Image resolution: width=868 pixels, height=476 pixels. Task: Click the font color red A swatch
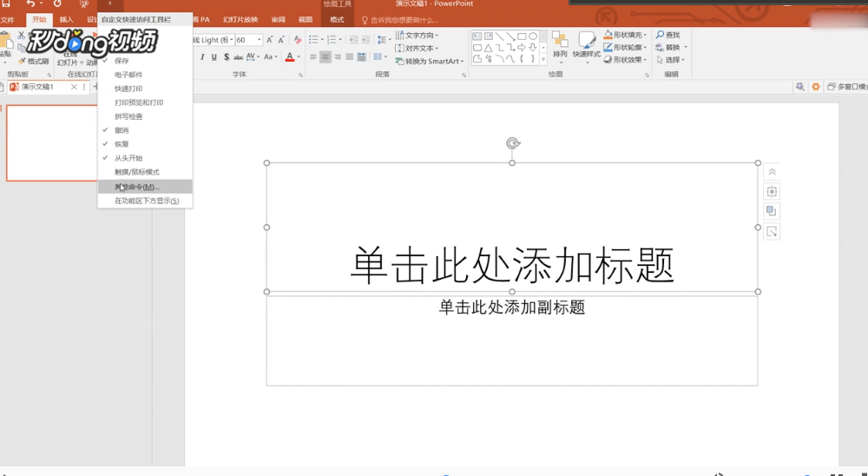tap(290, 57)
